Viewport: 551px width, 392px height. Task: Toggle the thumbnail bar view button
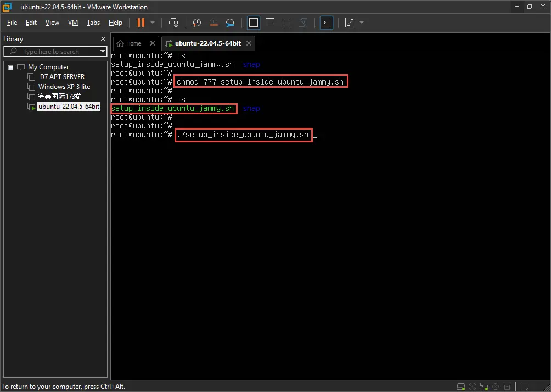point(270,23)
